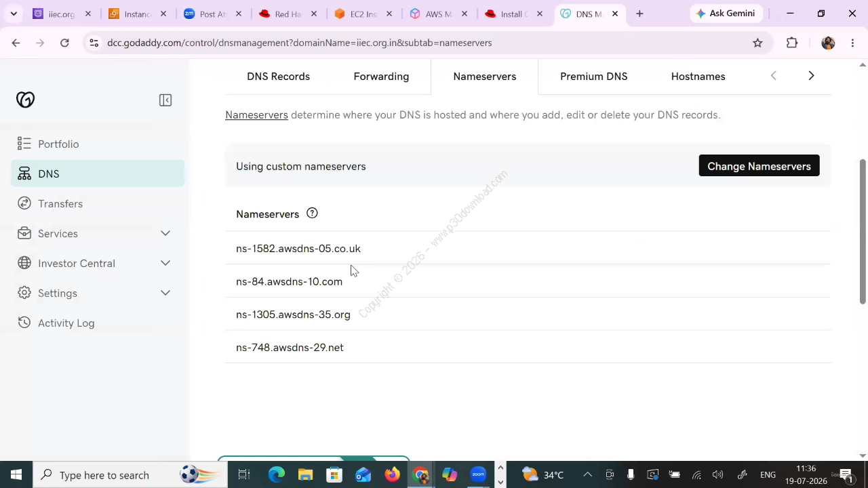Open Activity Log in the sidebar
Image resolution: width=868 pixels, height=488 pixels.
98,323
